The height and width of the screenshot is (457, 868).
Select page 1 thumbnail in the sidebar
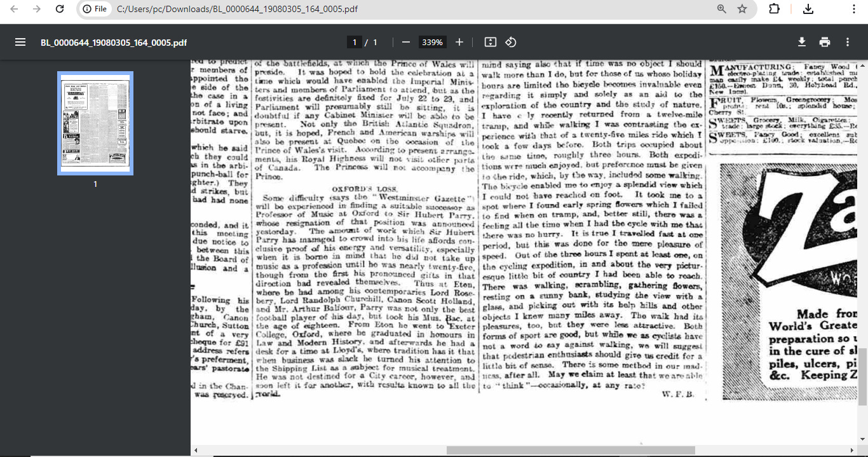[x=95, y=123]
